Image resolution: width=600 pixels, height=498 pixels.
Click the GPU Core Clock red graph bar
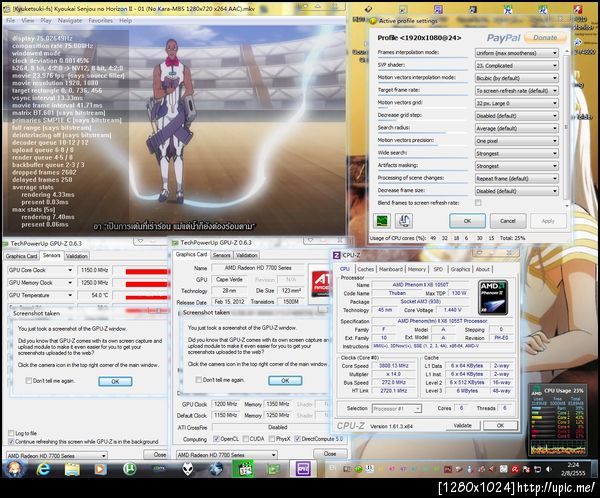point(147,271)
